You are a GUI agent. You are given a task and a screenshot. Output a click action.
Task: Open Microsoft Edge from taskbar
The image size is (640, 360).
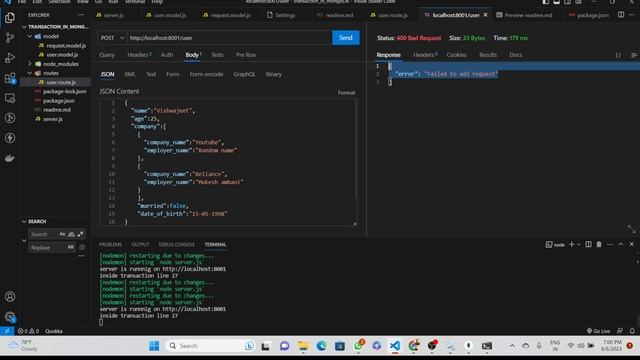[x=321, y=346]
